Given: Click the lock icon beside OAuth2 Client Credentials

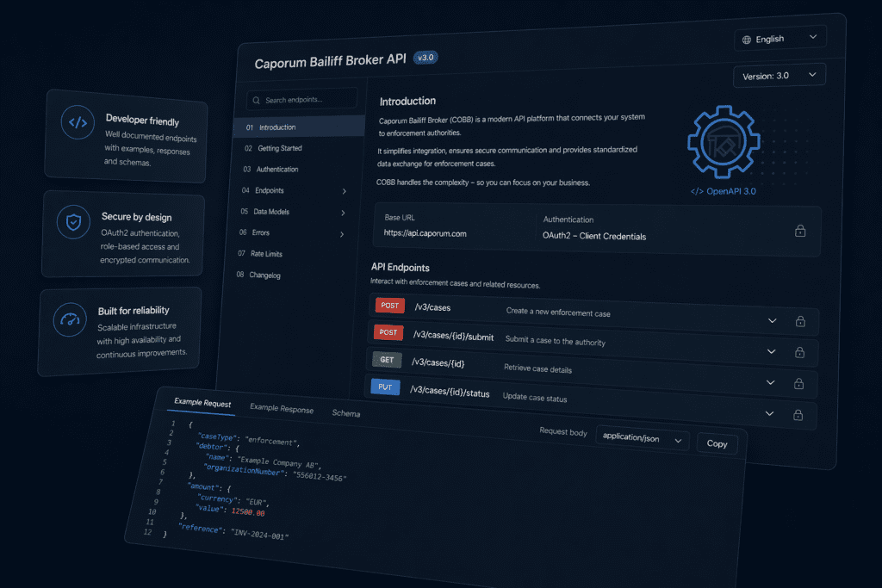Looking at the screenshot, I should pos(800,231).
